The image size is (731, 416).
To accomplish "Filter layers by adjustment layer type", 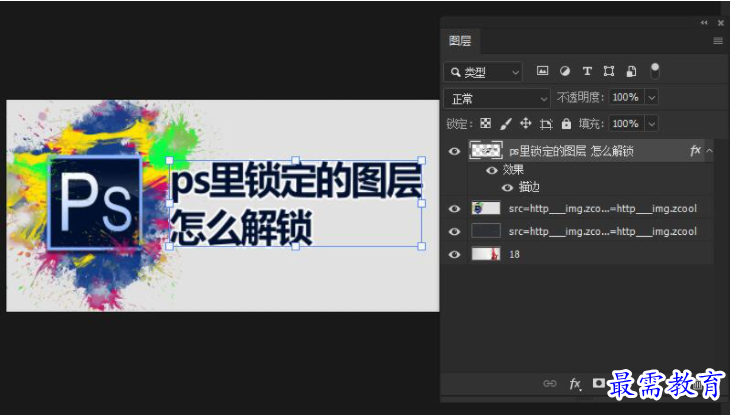I will click(565, 71).
